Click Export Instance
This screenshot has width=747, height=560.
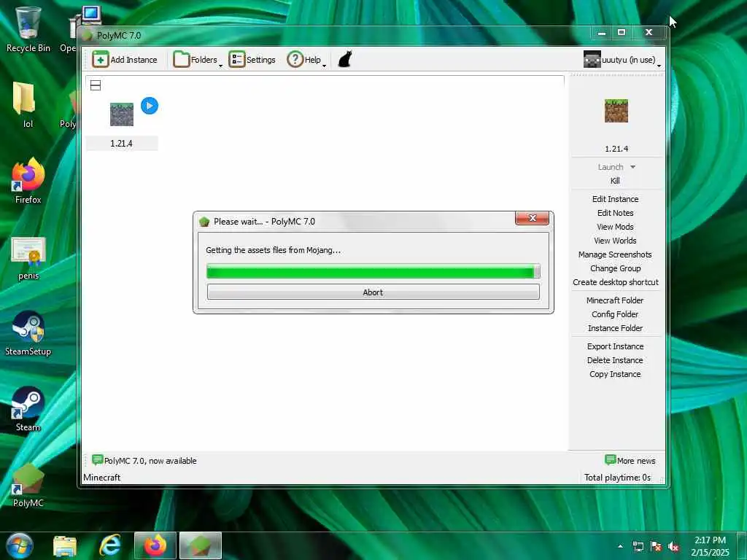click(615, 346)
